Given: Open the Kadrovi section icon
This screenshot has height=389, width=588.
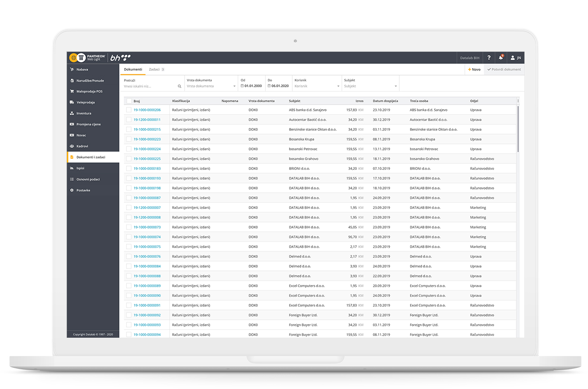Looking at the screenshot, I should (x=72, y=146).
